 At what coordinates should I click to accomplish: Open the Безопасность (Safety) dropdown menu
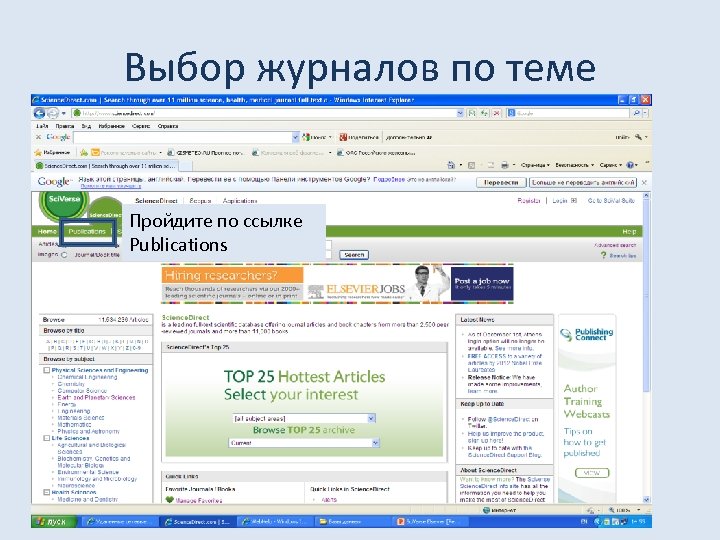tap(574, 165)
